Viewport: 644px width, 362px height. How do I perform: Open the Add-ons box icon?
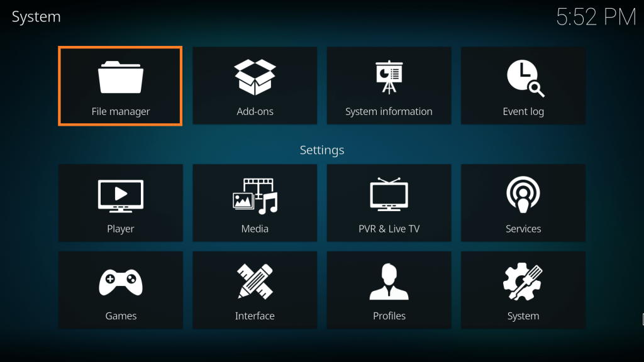(x=255, y=77)
